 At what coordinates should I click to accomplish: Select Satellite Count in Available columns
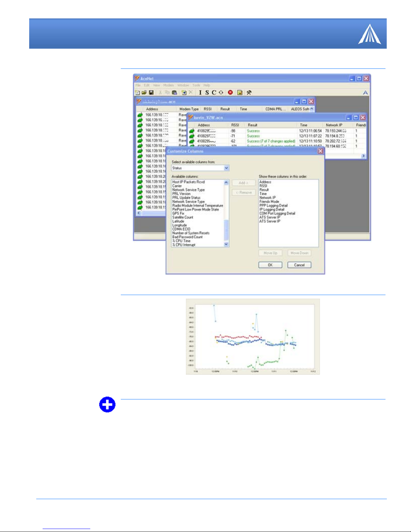[183, 217]
